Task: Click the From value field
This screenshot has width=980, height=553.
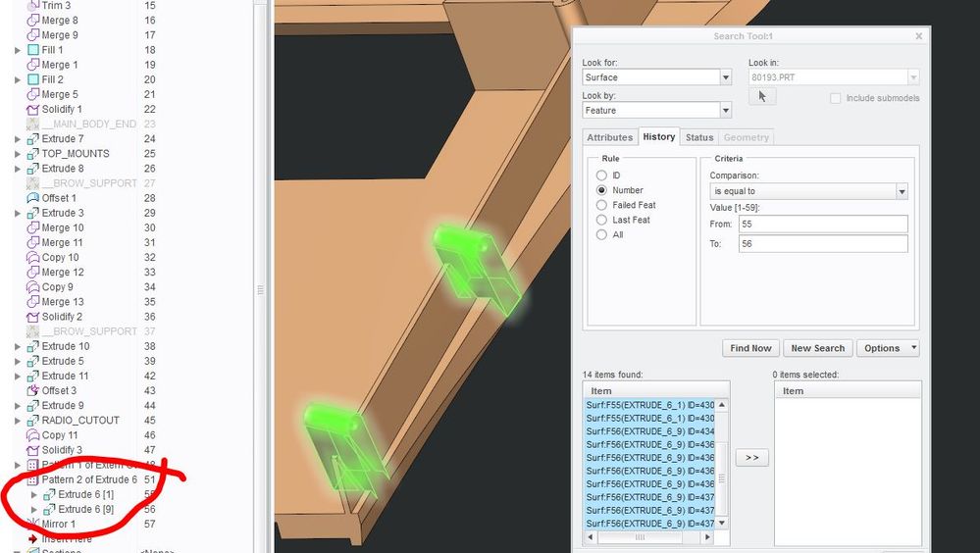Action: pyautogui.click(x=823, y=224)
